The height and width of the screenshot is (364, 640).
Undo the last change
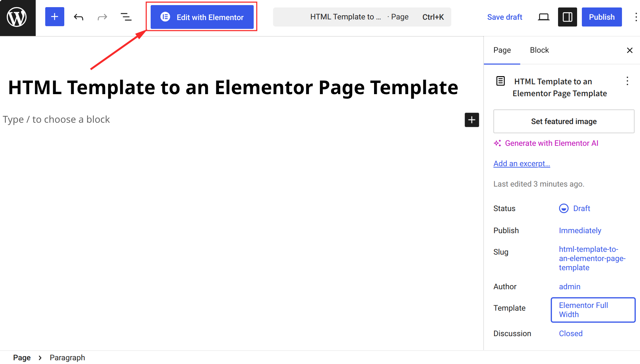click(x=79, y=17)
